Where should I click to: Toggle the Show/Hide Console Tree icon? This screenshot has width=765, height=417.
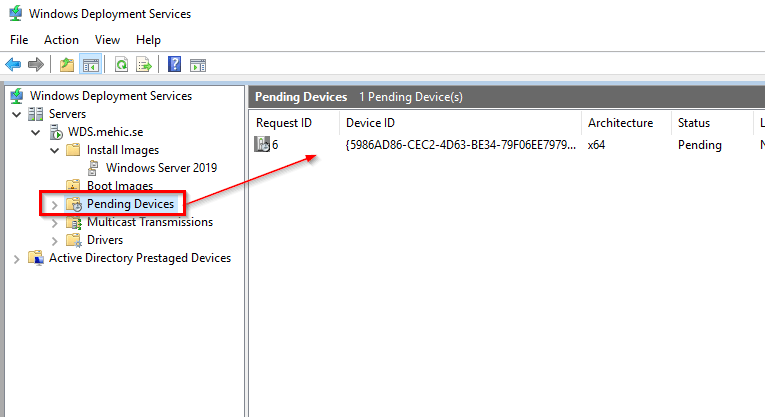(91, 65)
